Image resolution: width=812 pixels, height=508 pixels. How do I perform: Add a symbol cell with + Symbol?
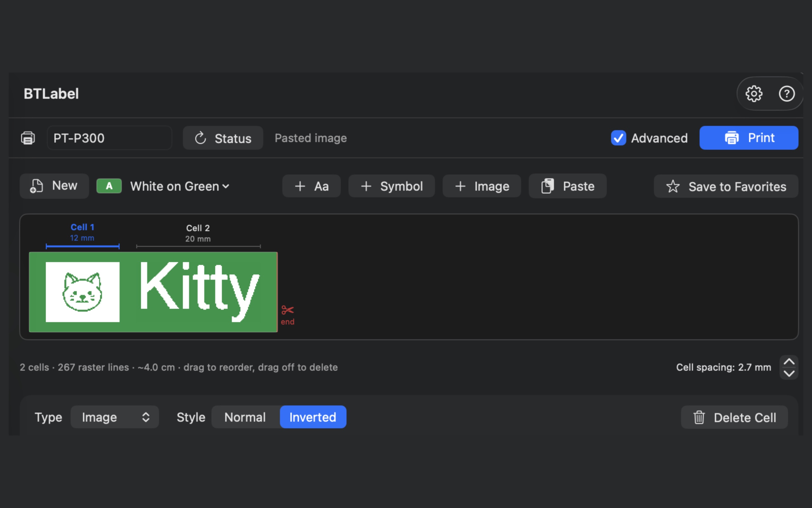point(392,186)
